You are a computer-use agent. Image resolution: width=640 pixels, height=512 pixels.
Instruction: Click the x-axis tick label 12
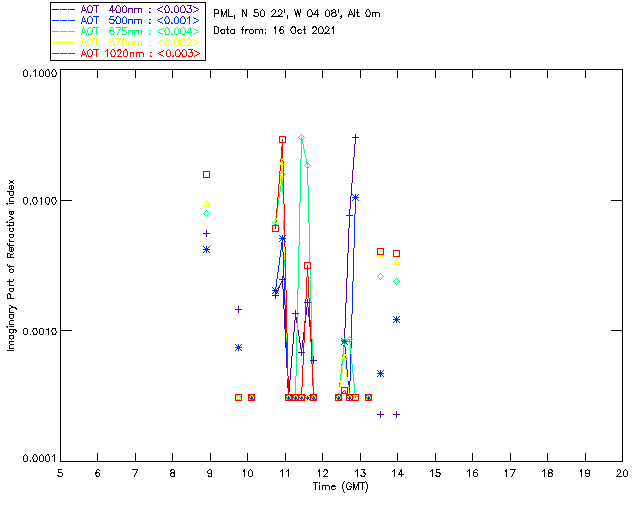[322, 473]
